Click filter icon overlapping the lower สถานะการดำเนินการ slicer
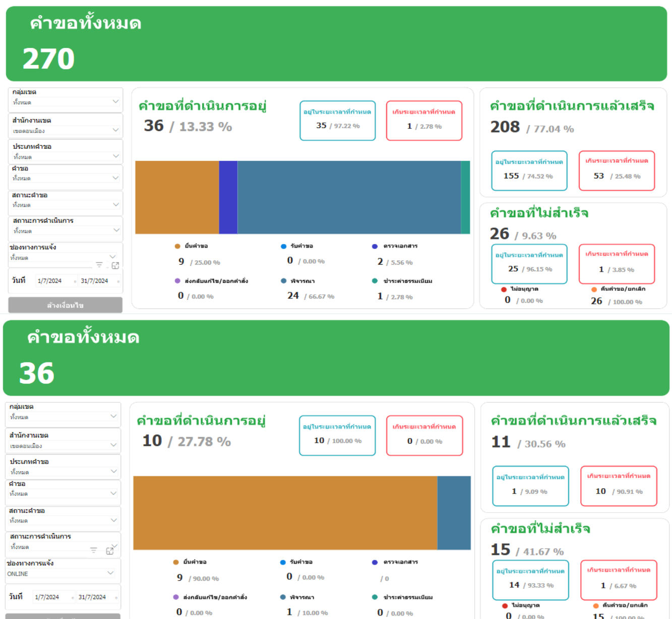672x619 pixels. click(x=94, y=550)
